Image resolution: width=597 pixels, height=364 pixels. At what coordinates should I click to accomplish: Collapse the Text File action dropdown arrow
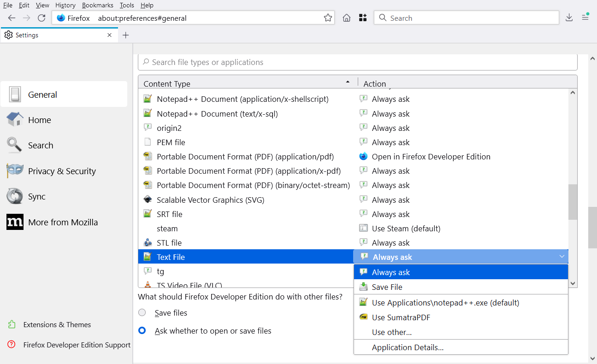tap(562, 257)
